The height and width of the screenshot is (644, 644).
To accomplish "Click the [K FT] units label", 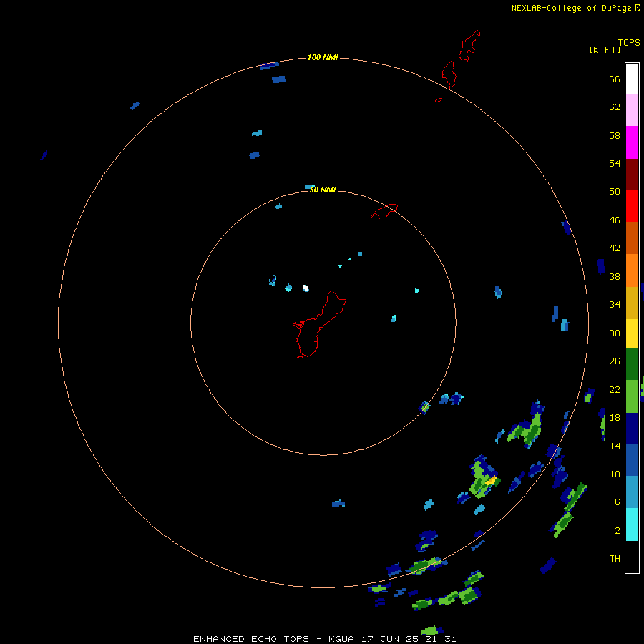I will pos(605,49).
